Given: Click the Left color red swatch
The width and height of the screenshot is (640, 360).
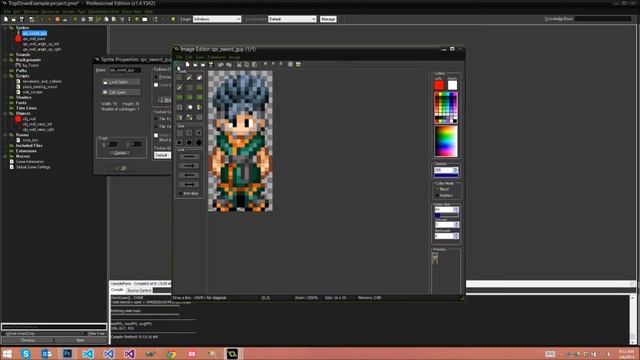Looking at the screenshot, I should [439, 85].
